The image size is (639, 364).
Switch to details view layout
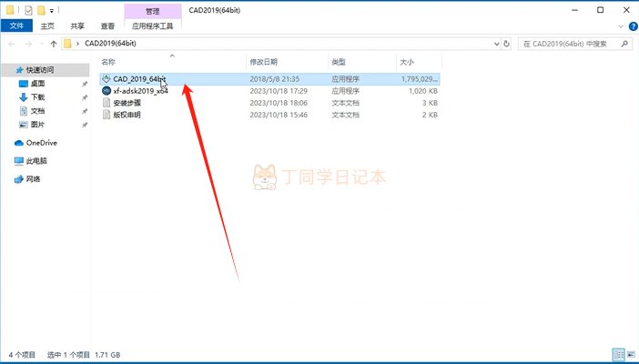coord(619,354)
